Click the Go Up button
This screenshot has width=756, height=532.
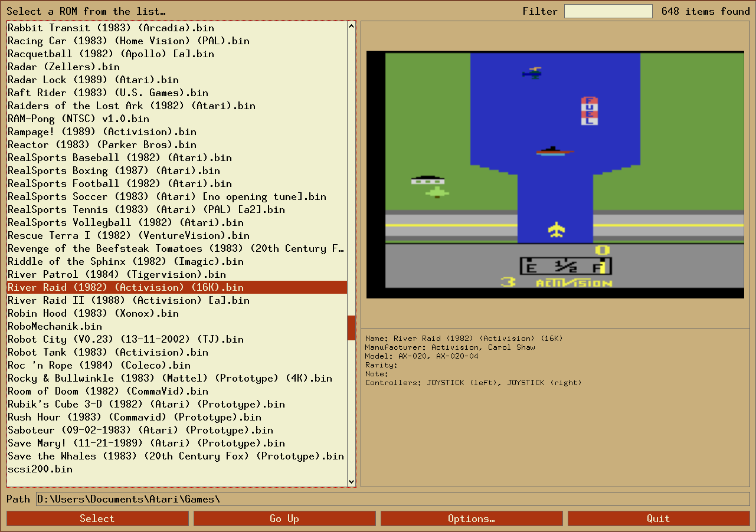coord(284,518)
